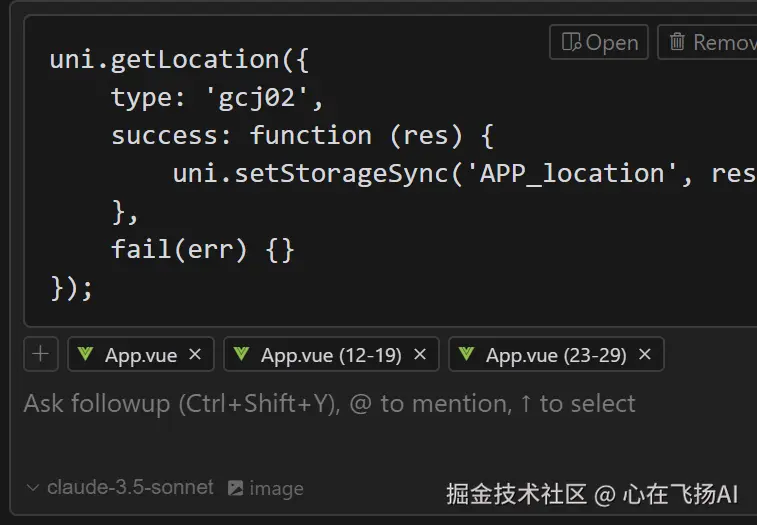The image size is (757, 525).
Task: Remove the plain App.vue context chip
Action: click(x=195, y=354)
